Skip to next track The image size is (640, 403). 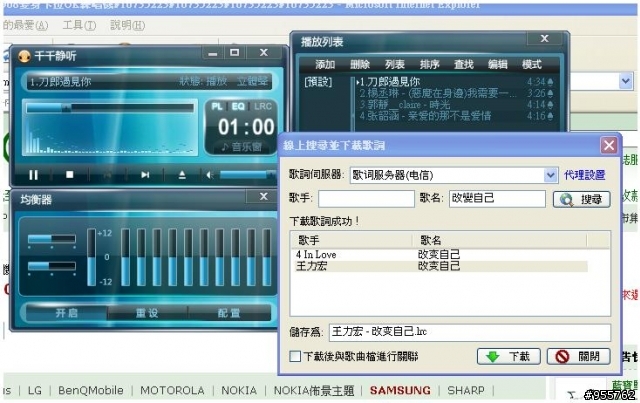(145, 175)
